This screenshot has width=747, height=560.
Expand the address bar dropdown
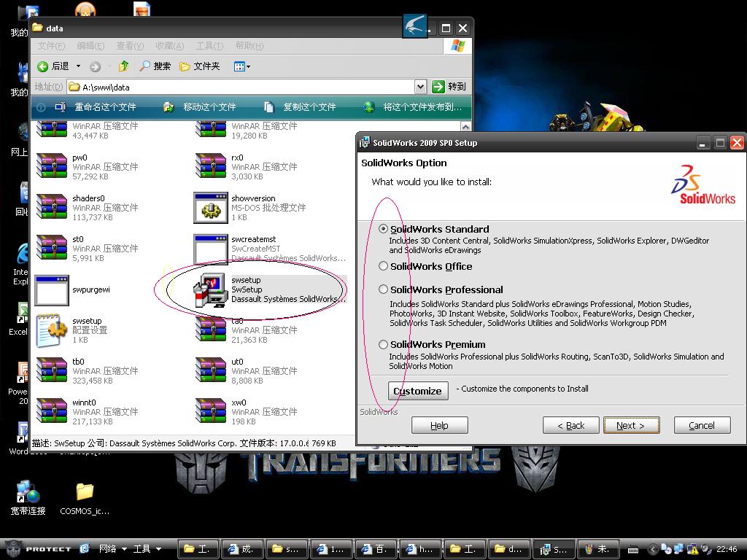coord(419,87)
